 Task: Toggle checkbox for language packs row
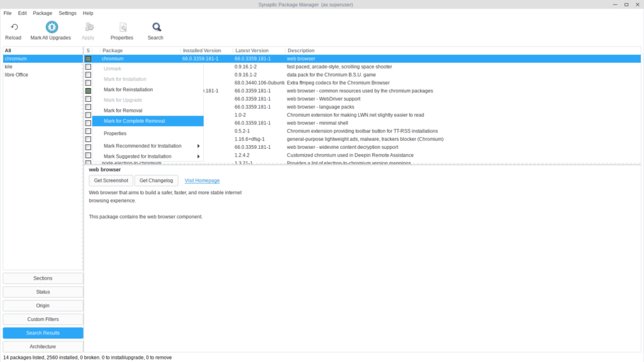click(x=88, y=107)
